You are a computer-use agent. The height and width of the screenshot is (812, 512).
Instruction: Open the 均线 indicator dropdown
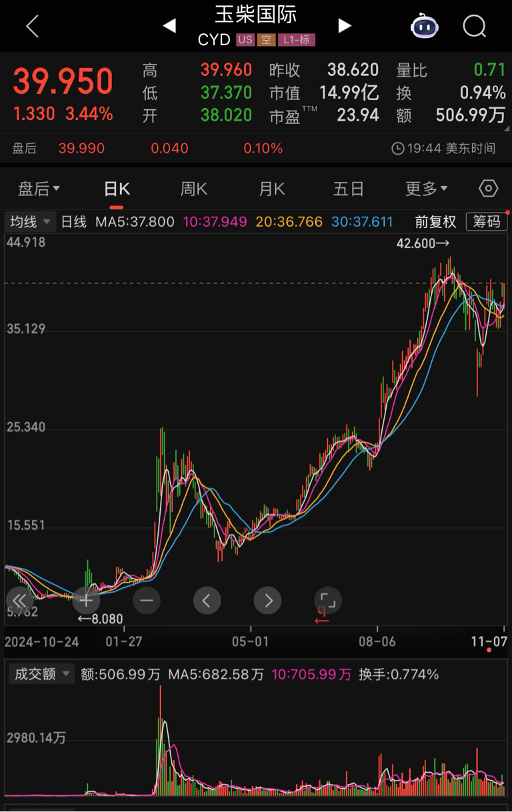click(x=30, y=221)
